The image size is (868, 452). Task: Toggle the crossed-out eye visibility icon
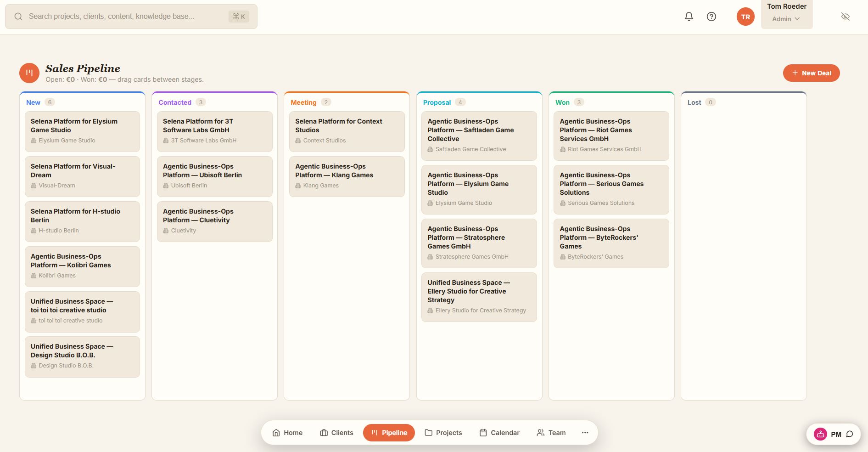coord(845,17)
